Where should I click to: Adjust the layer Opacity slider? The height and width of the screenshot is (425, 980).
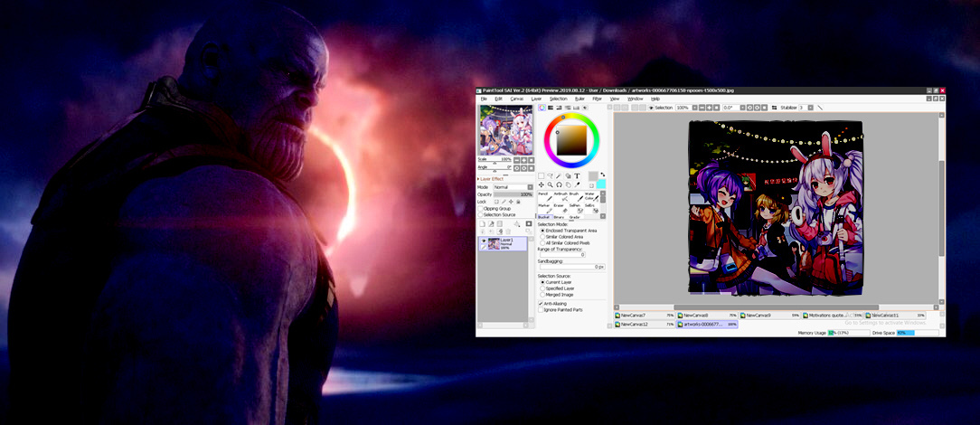tap(514, 194)
